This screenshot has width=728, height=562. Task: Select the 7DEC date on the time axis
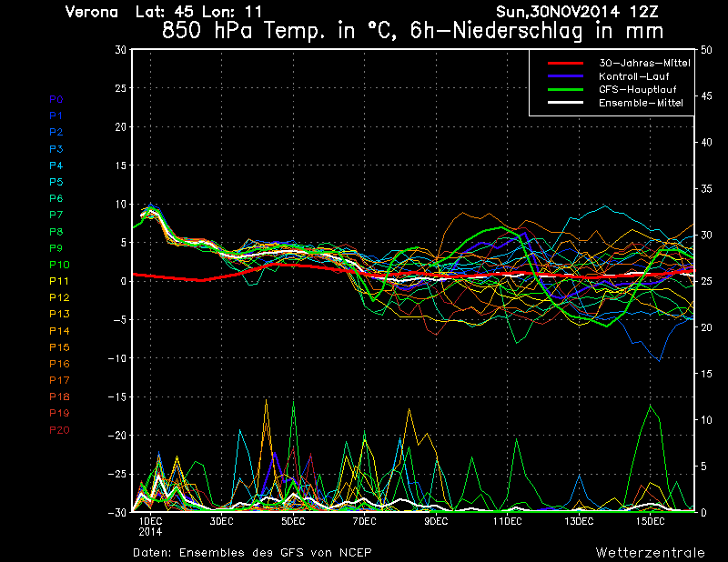364,520
